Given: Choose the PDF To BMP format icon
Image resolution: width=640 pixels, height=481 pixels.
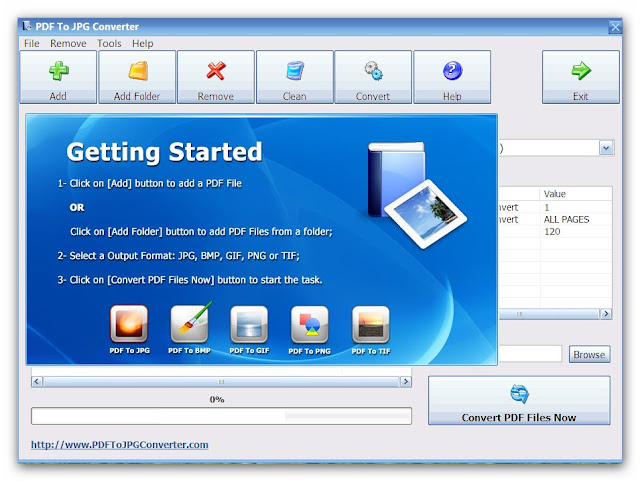Looking at the screenshot, I should 189,325.
